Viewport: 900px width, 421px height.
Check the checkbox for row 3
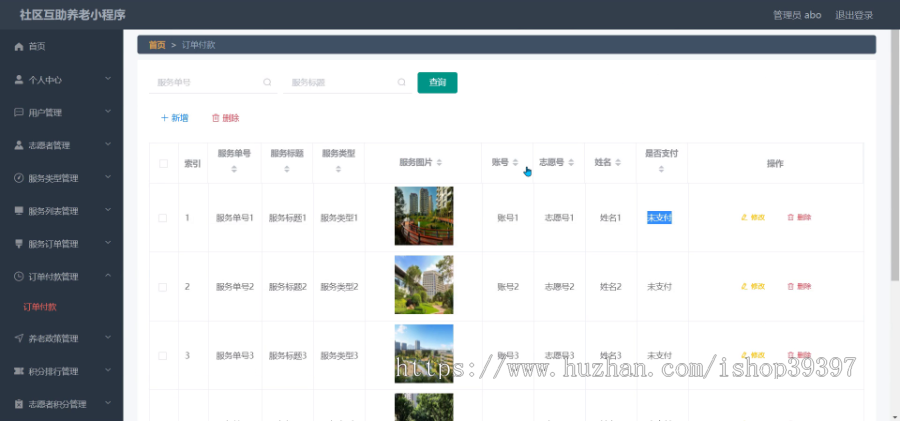point(162,356)
